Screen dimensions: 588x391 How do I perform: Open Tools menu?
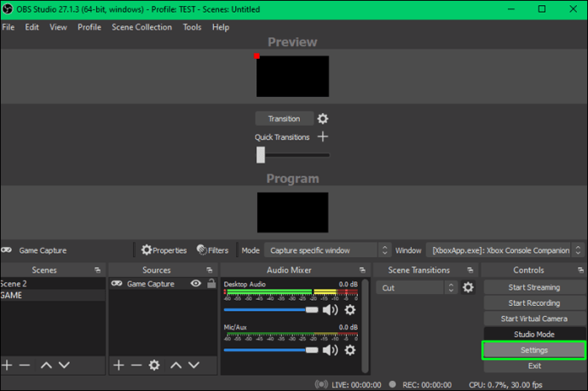(x=192, y=27)
